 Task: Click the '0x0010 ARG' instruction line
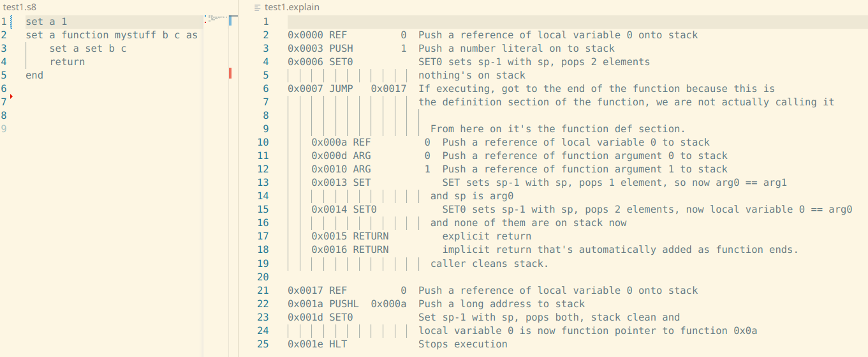tap(520, 169)
